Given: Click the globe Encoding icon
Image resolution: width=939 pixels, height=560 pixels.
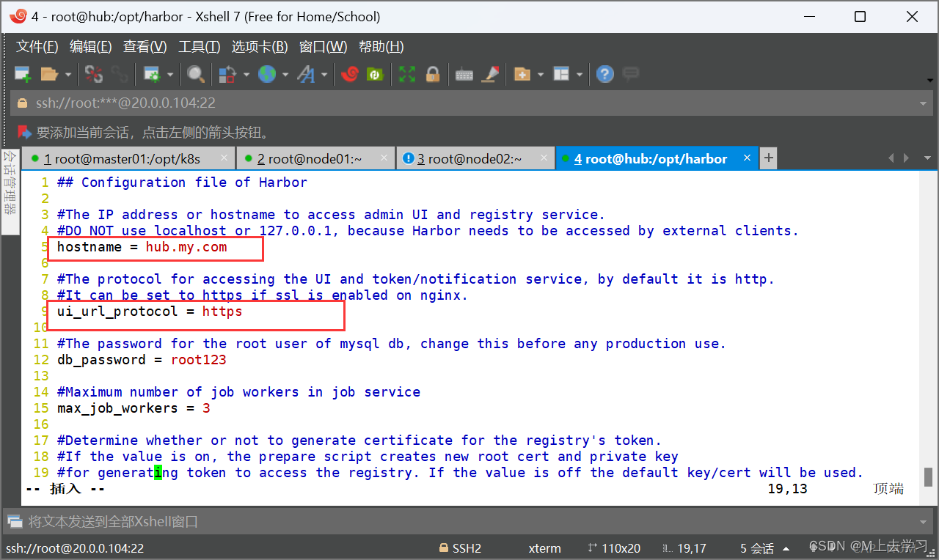Looking at the screenshot, I should pyautogui.click(x=267, y=74).
